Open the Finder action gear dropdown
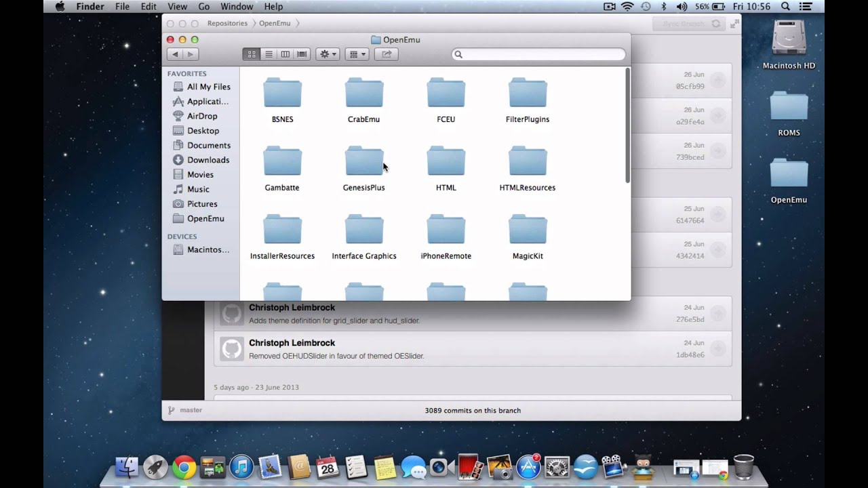Screen dimensions: 868x488 click(328, 54)
